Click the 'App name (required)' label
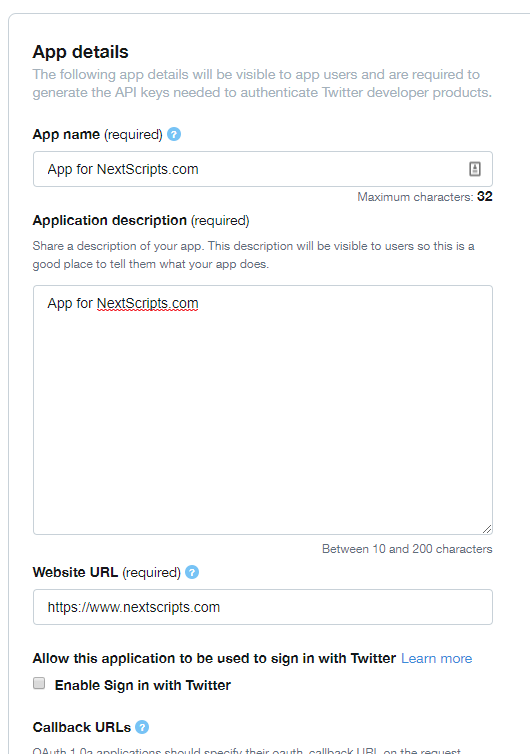 [98, 135]
